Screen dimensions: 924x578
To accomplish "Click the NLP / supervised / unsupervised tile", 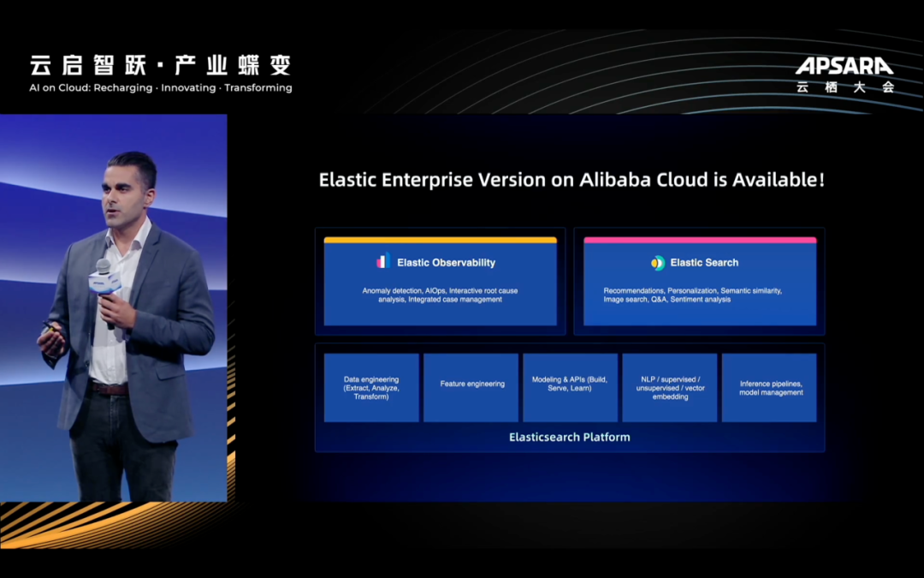I will coord(670,388).
